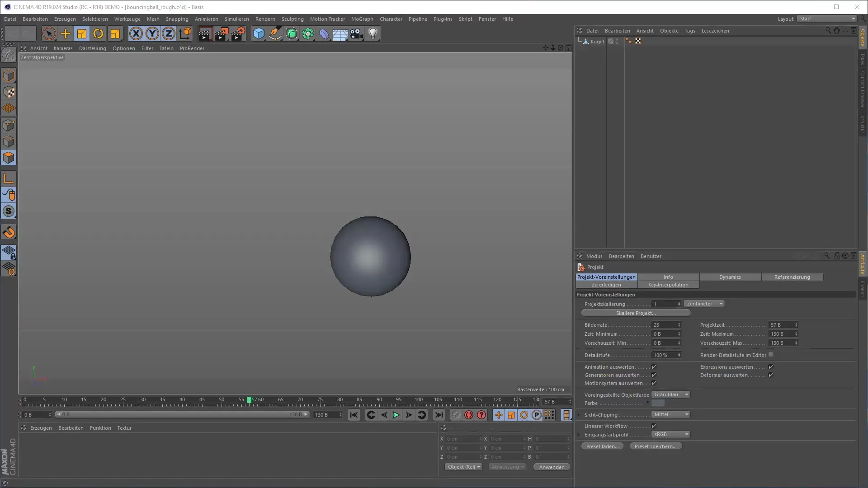The width and height of the screenshot is (868, 488).
Task: Open the Simulieren menu
Action: coord(236,19)
